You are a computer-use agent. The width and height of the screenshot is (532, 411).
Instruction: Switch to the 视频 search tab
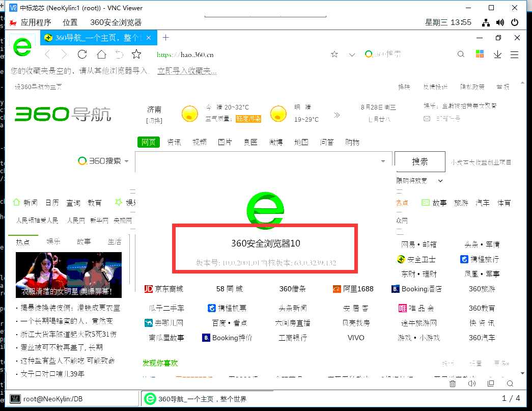[200, 142]
